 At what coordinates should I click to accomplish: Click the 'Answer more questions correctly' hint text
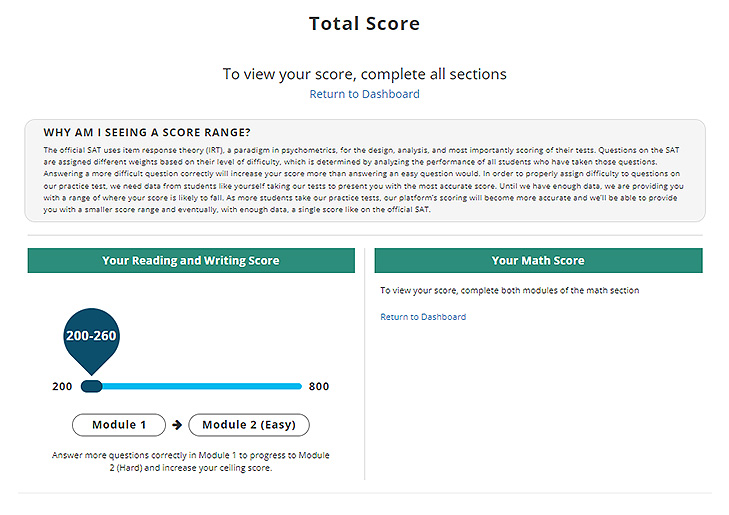tap(191, 462)
